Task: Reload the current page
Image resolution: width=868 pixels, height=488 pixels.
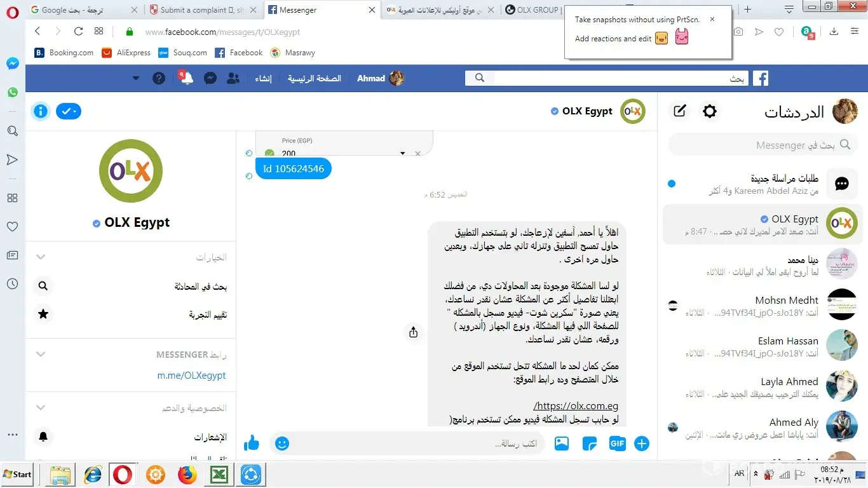Action: (78, 32)
